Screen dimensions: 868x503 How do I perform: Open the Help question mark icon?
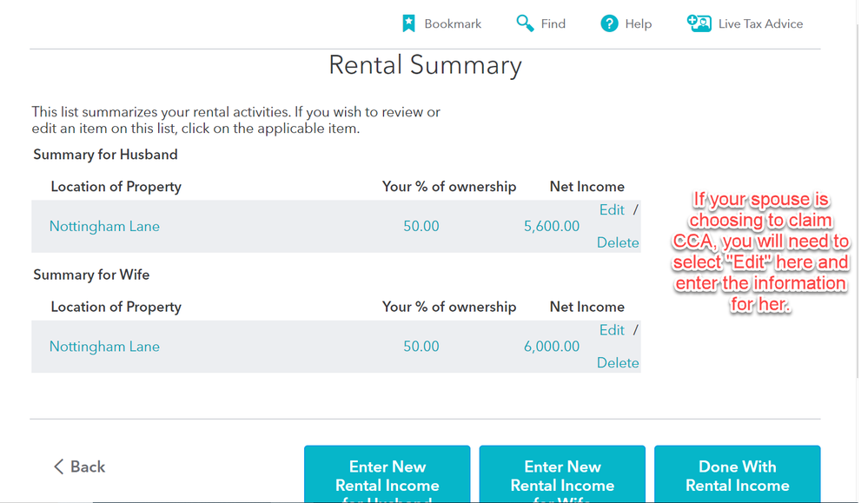pos(609,23)
